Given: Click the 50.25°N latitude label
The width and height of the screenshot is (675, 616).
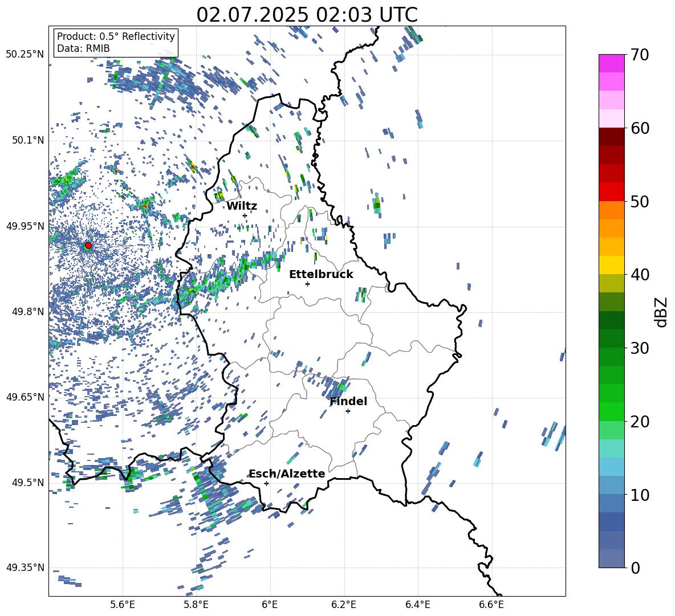Looking at the screenshot, I should coord(25,55).
